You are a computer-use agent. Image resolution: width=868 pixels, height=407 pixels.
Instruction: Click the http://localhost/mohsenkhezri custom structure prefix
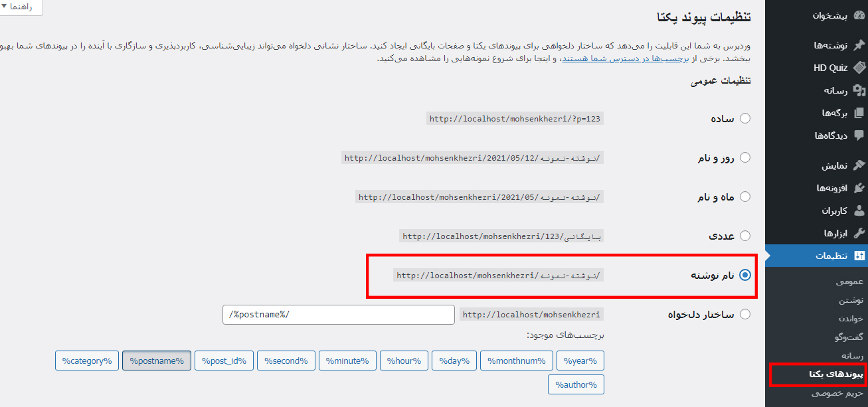click(531, 315)
